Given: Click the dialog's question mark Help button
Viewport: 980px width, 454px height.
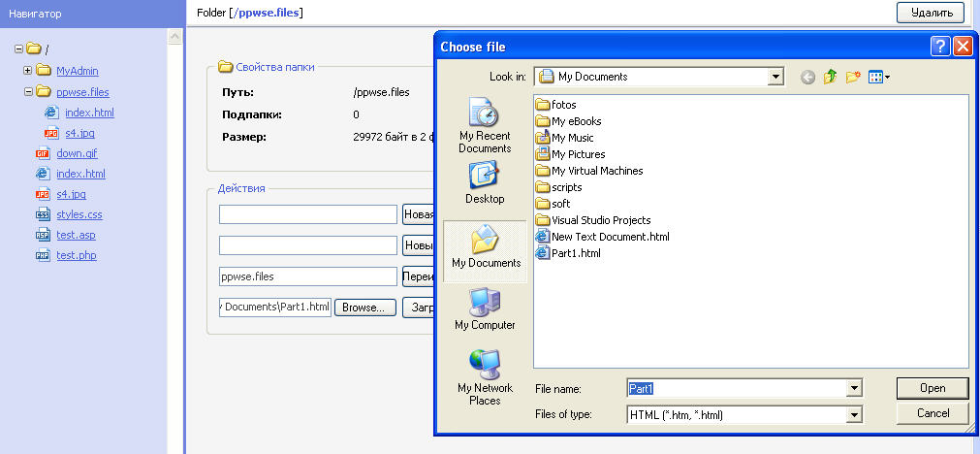Looking at the screenshot, I should 939,47.
